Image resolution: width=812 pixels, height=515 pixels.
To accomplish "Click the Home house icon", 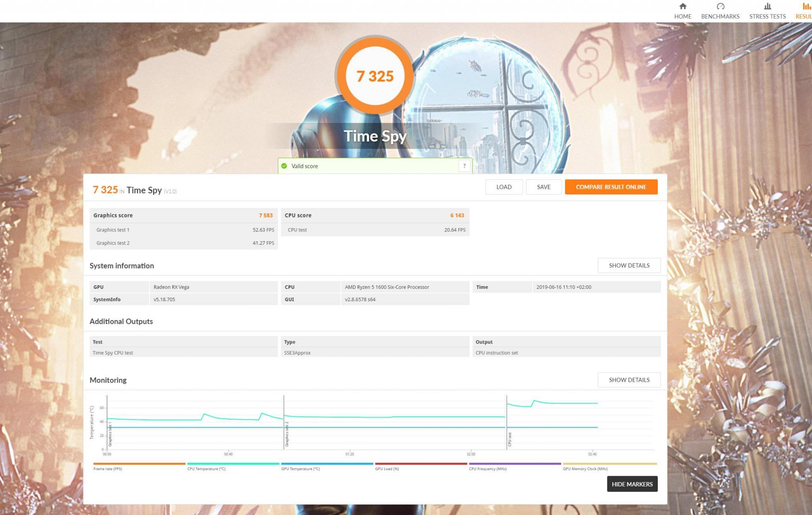I will 682,6.
